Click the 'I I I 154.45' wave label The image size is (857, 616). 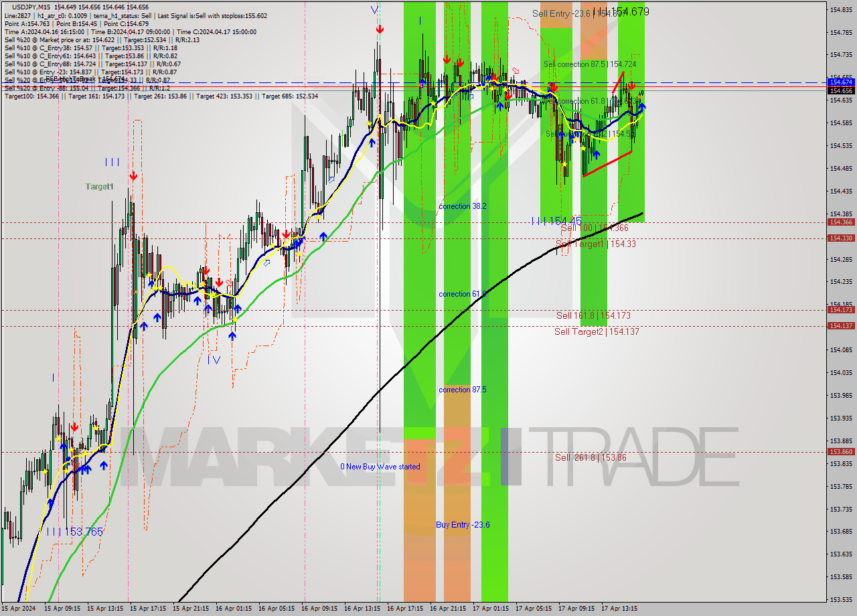[556, 220]
